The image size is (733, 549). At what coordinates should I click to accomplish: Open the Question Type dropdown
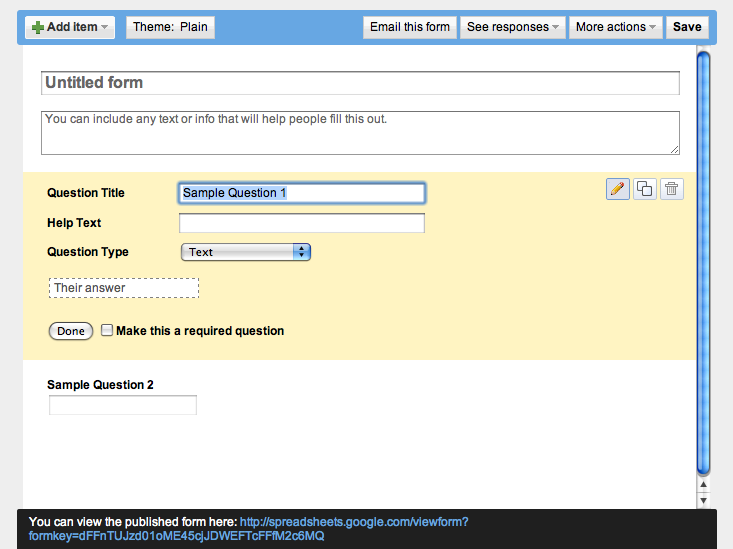246,252
